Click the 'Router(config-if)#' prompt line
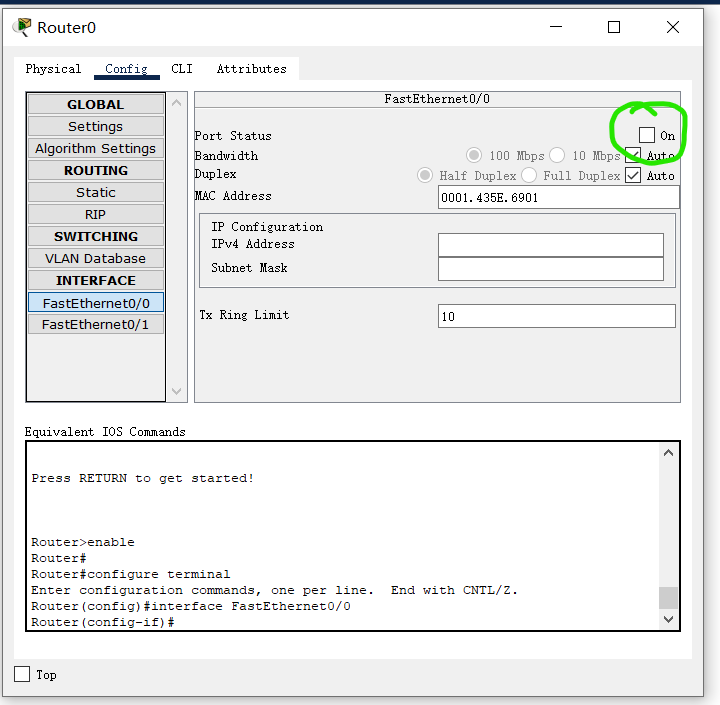 tap(102, 622)
